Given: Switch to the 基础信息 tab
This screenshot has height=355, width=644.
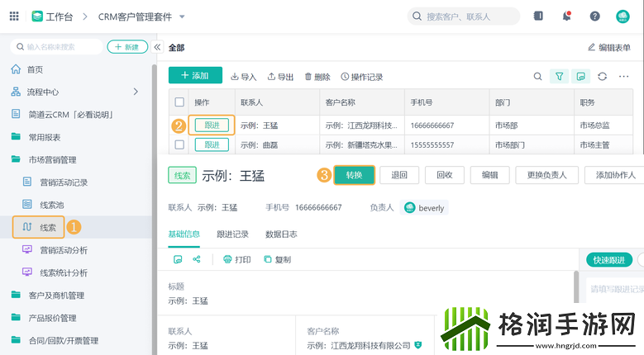Looking at the screenshot, I should coord(184,234).
